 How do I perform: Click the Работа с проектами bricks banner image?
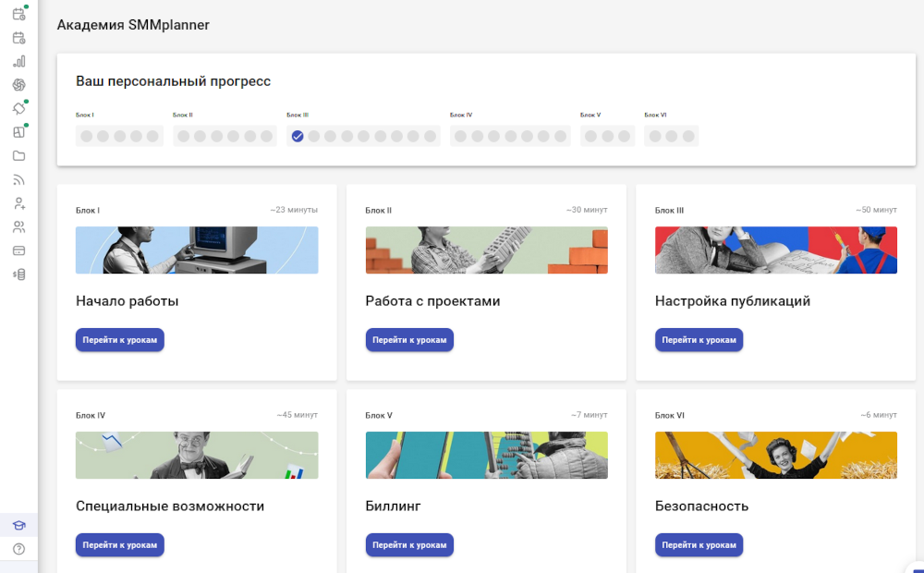pos(487,250)
